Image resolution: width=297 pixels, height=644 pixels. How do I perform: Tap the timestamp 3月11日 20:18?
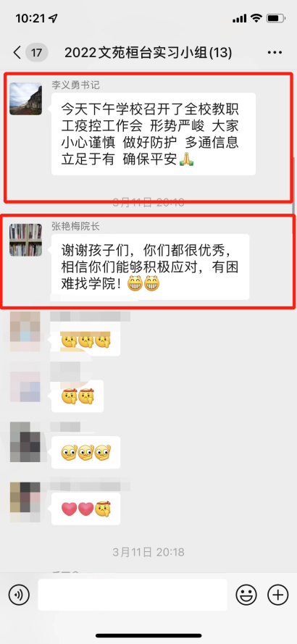pyautogui.click(x=148, y=551)
